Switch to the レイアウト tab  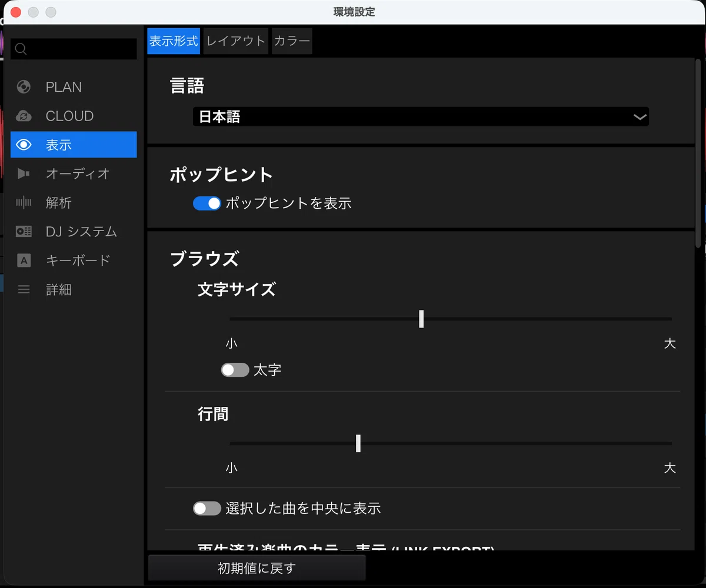(236, 41)
